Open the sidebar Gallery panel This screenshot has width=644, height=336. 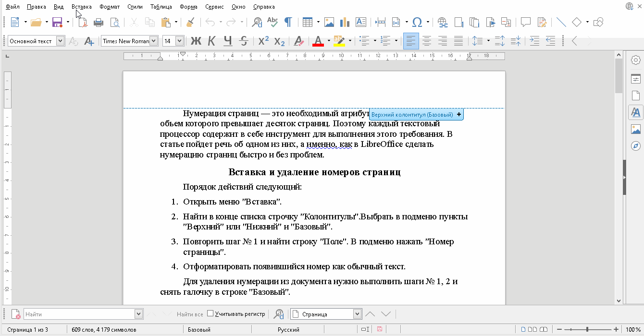[x=636, y=129]
